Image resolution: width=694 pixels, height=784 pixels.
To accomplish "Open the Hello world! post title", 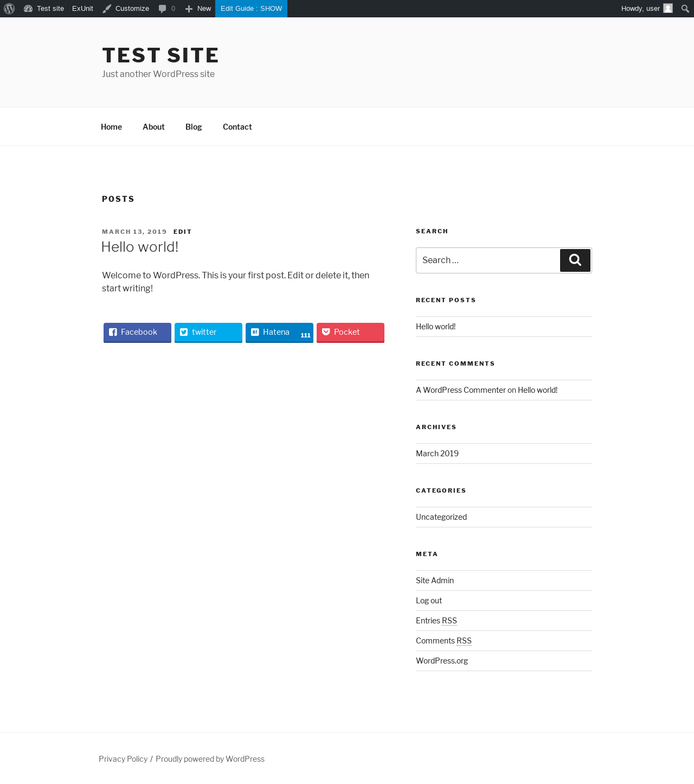I will click(x=140, y=247).
